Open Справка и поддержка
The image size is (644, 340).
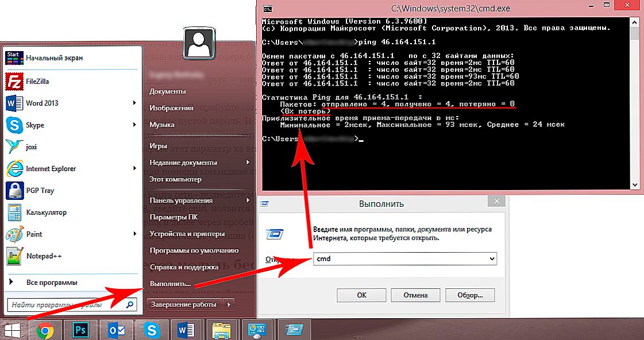pos(184,267)
